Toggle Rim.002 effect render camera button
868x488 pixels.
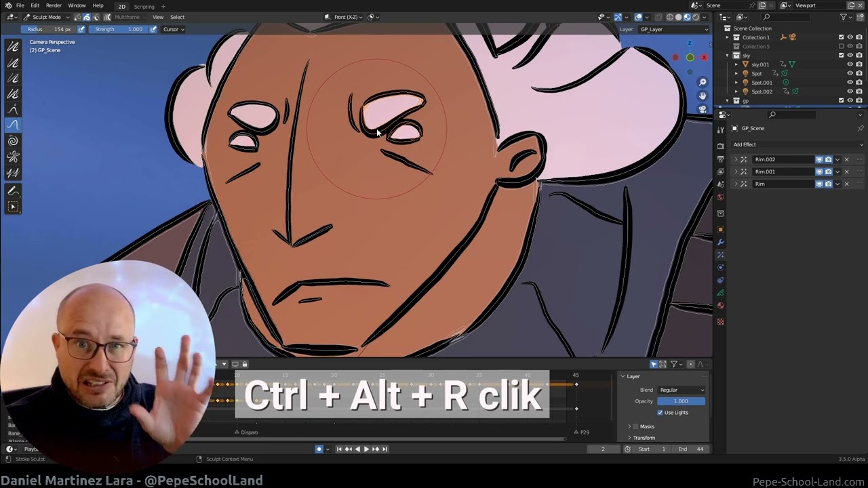pos(828,159)
